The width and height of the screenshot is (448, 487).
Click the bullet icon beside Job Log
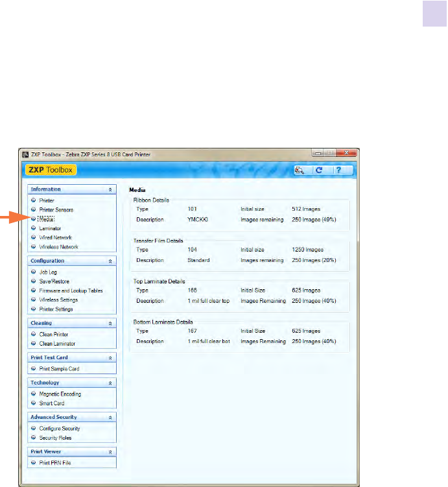click(x=34, y=272)
